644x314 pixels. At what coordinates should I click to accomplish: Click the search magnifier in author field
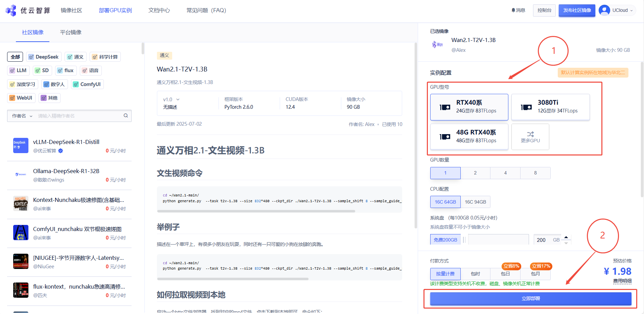126,116
